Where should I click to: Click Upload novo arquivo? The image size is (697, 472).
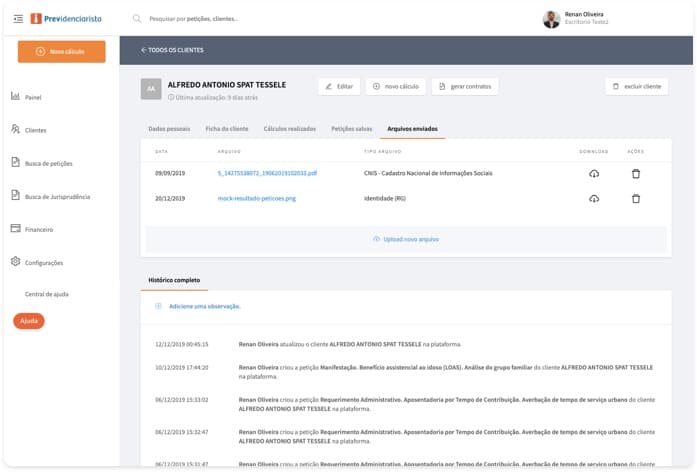pyautogui.click(x=406, y=239)
